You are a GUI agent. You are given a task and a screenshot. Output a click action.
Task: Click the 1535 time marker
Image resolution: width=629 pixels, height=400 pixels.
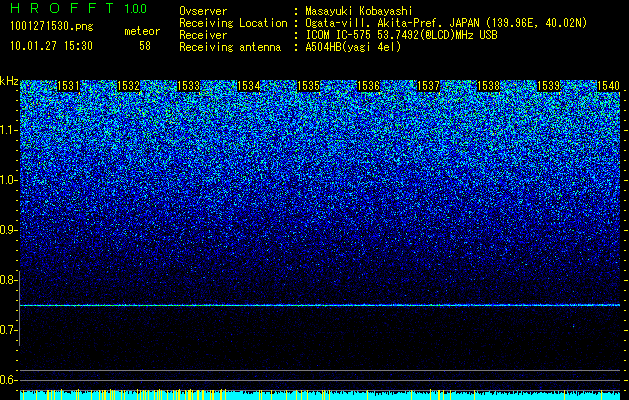coord(308,86)
